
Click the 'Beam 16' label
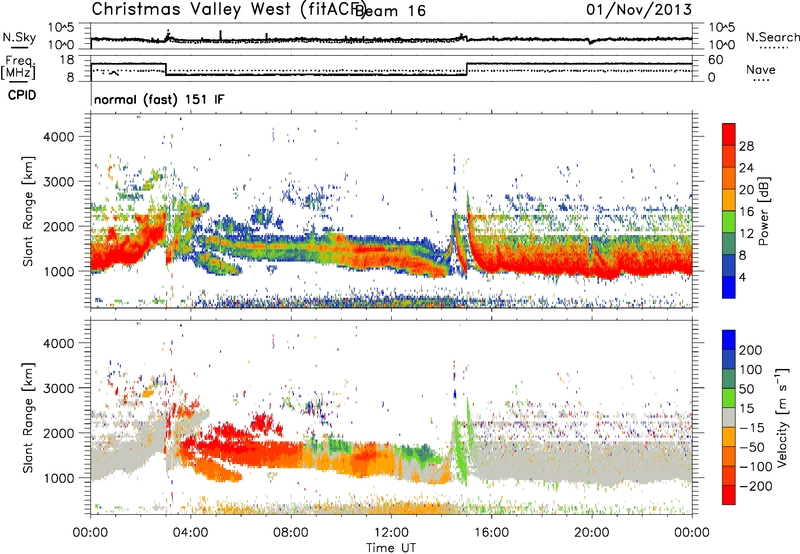(x=390, y=11)
